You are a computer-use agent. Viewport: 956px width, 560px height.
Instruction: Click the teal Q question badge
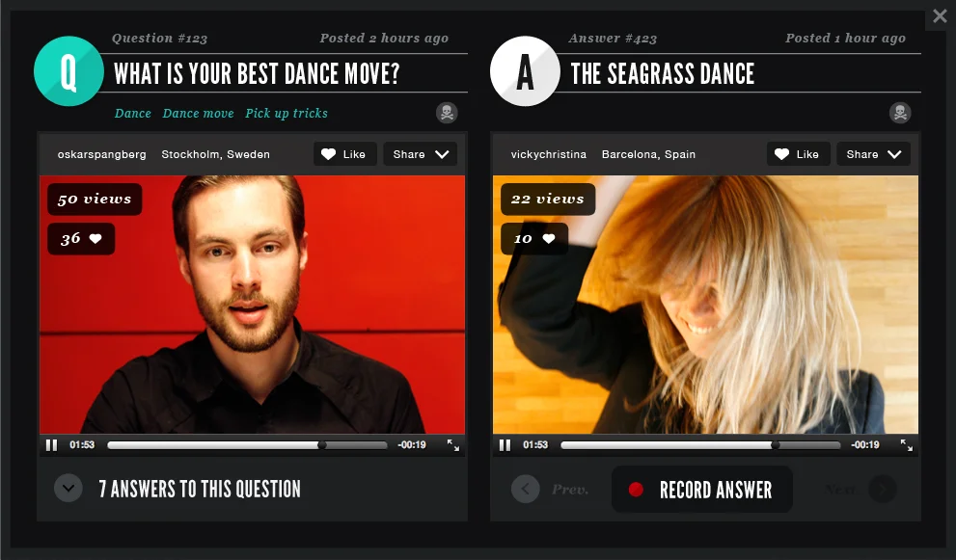[68, 71]
